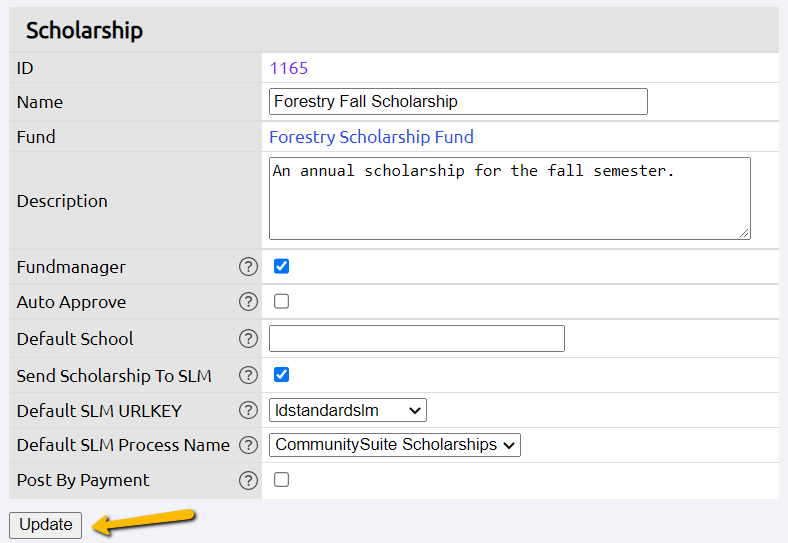Toggle the Send Scholarship To SLM checkbox
Image resolution: width=788 pixels, height=543 pixels.
click(281, 375)
